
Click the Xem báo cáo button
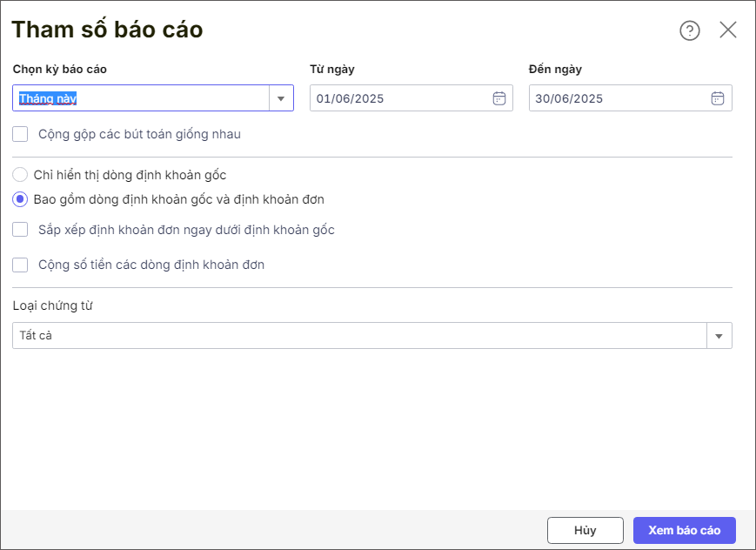pyautogui.click(x=684, y=530)
